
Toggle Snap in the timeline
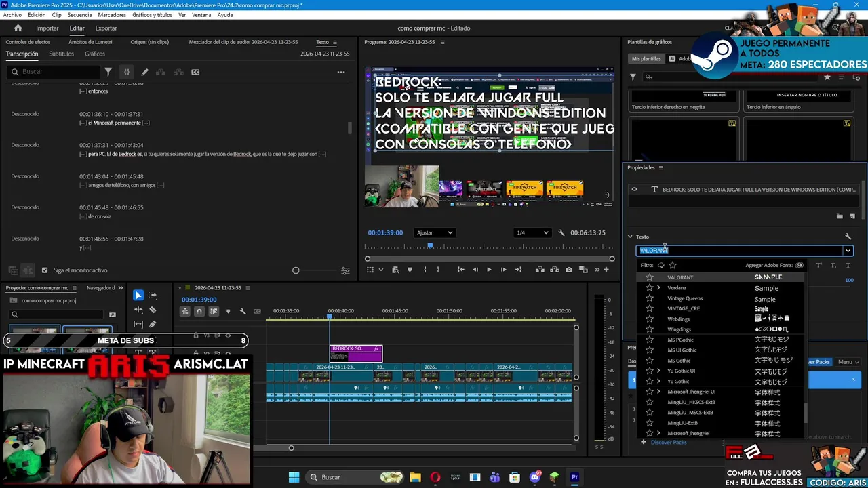(199, 311)
